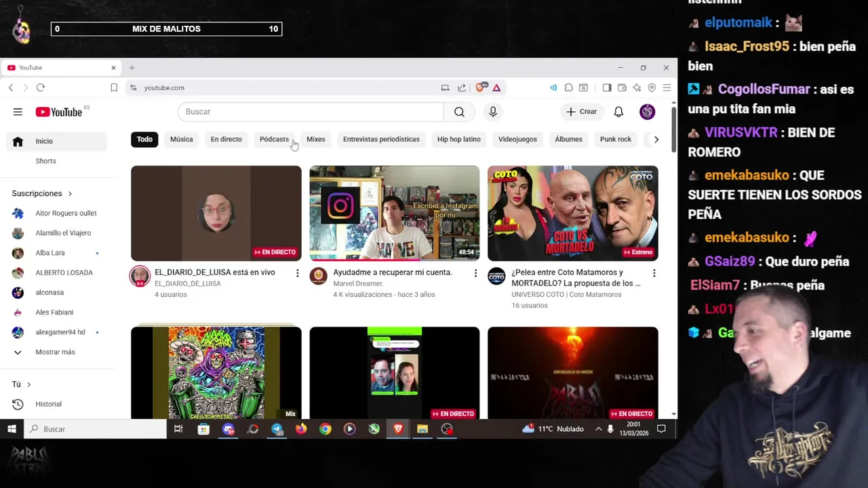Image resolution: width=868 pixels, height=488 pixels.
Task: Open Shorts in sidebar
Action: coord(57,161)
